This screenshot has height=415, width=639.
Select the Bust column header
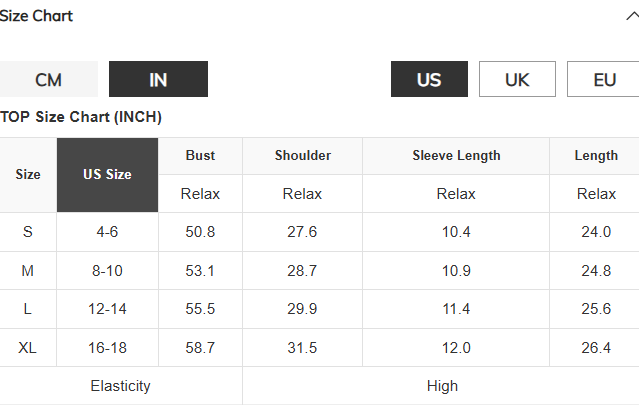click(x=200, y=156)
